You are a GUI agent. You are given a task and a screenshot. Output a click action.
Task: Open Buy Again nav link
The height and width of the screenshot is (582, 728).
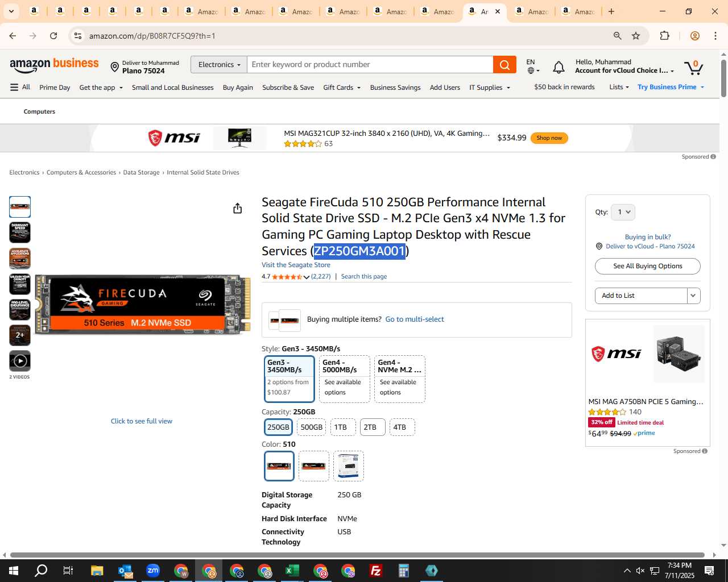[238, 88]
